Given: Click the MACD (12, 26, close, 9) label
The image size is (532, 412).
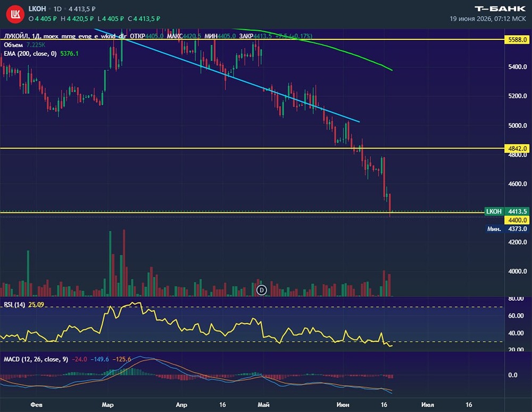Looking at the screenshot, I should [x=36, y=359].
